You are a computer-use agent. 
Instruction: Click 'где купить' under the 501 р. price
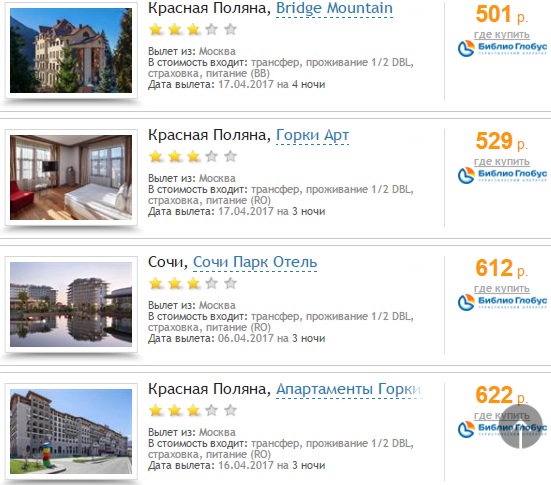click(501, 35)
